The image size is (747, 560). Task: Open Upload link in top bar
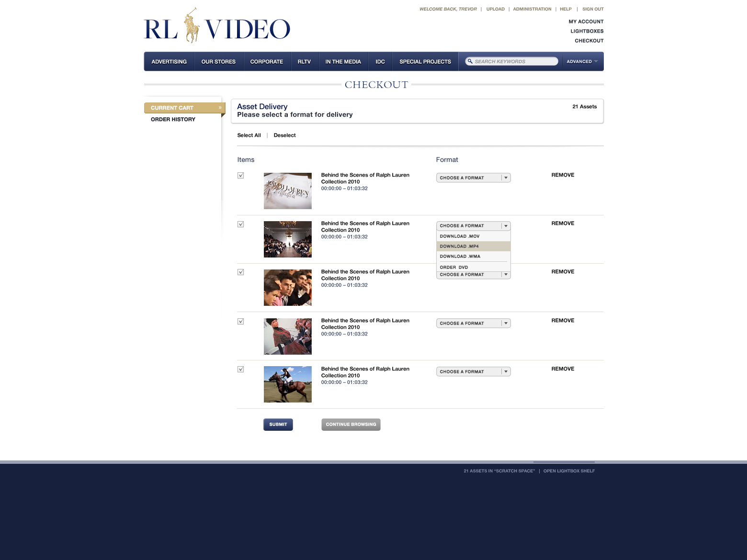tap(496, 9)
